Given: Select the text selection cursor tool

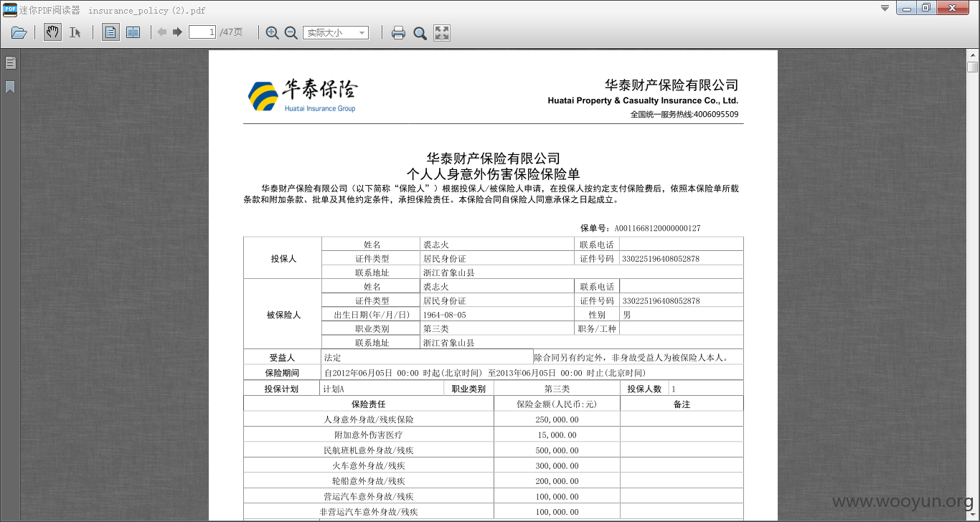Looking at the screenshot, I should tap(75, 32).
